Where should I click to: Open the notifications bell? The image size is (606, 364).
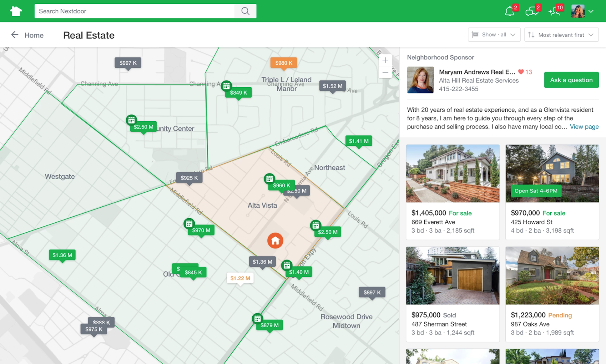click(510, 11)
